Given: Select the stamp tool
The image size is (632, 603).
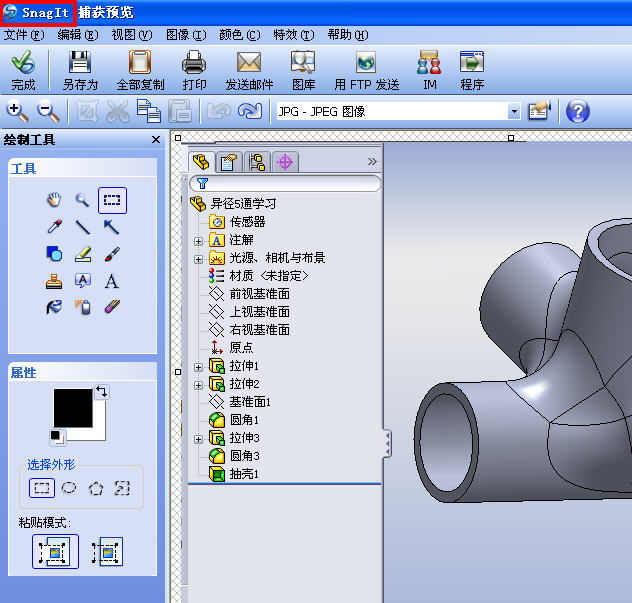Looking at the screenshot, I should point(54,281).
